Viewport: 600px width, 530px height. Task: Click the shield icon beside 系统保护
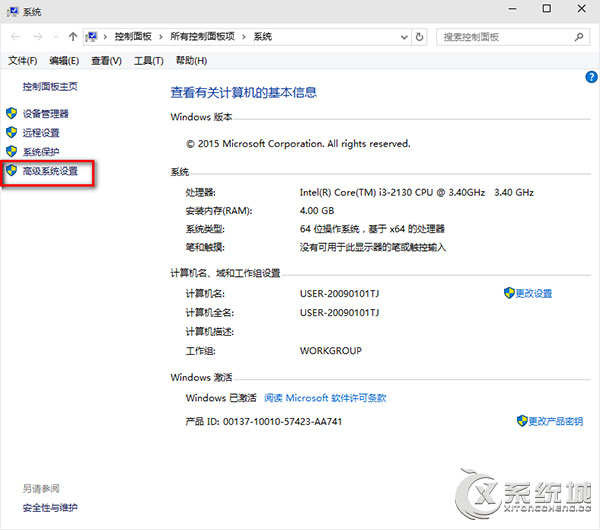click(11, 152)
